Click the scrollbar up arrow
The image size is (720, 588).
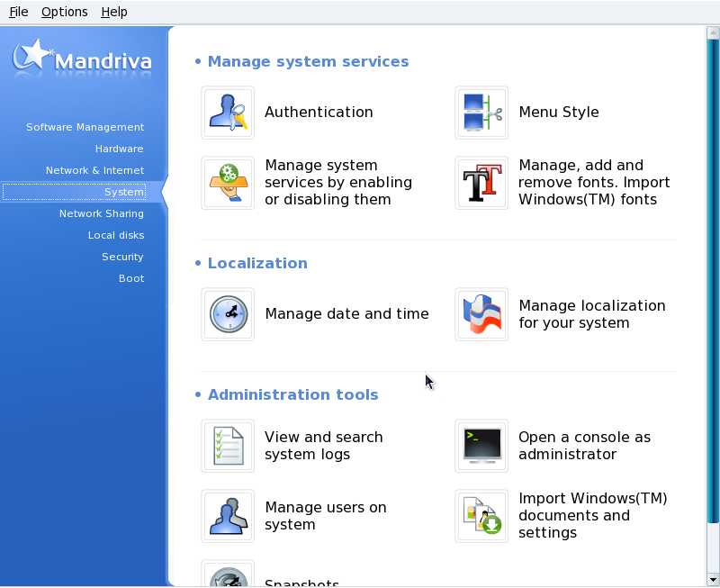click(x=713, y=32)
